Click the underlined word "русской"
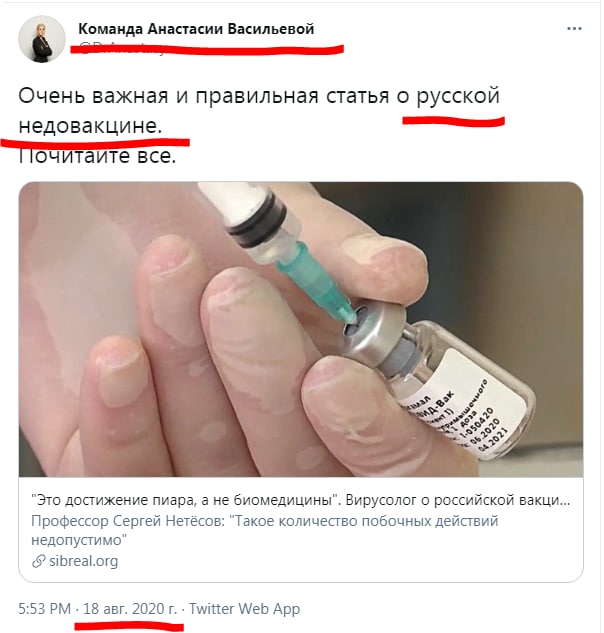 pyautogui.click(x=458, y=97)
